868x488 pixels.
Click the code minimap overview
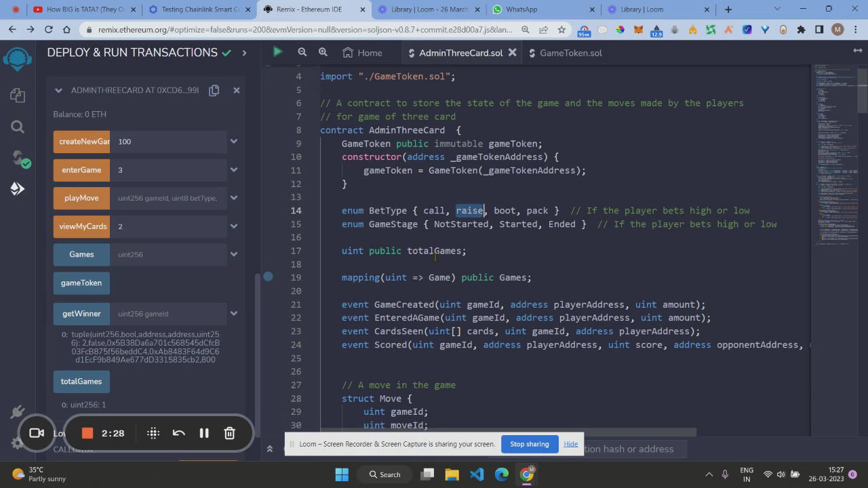pyautogui.click(x=835, y=156)
